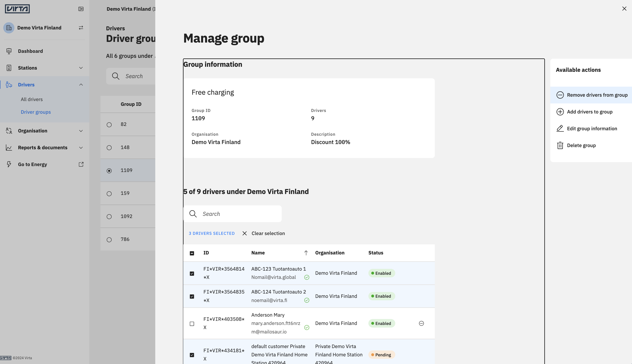This screenshot has height=364, width=632.
Task: Check the Anderson Mary row checkbox
Action: [x=192, y=324]
